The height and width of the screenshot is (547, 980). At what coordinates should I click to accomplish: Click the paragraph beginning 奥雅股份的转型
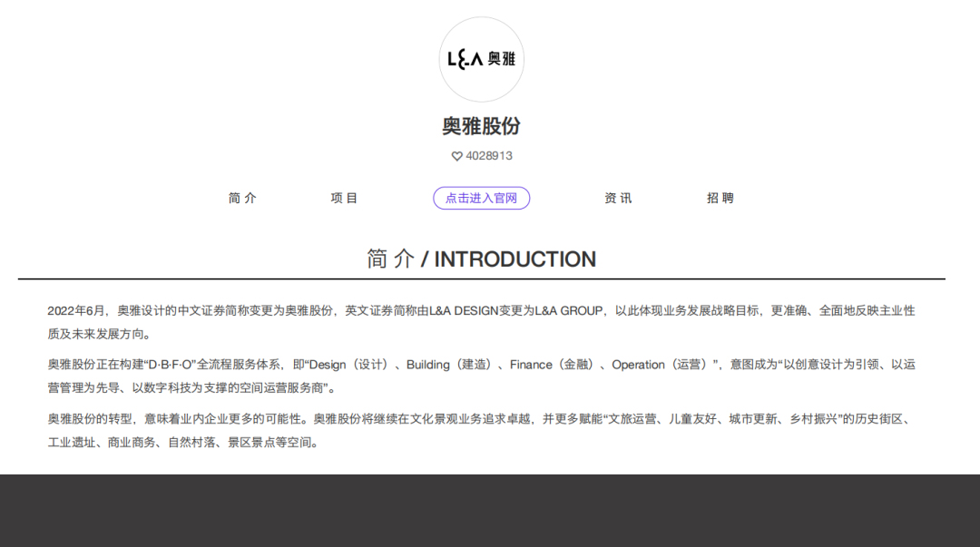(481, 430)
